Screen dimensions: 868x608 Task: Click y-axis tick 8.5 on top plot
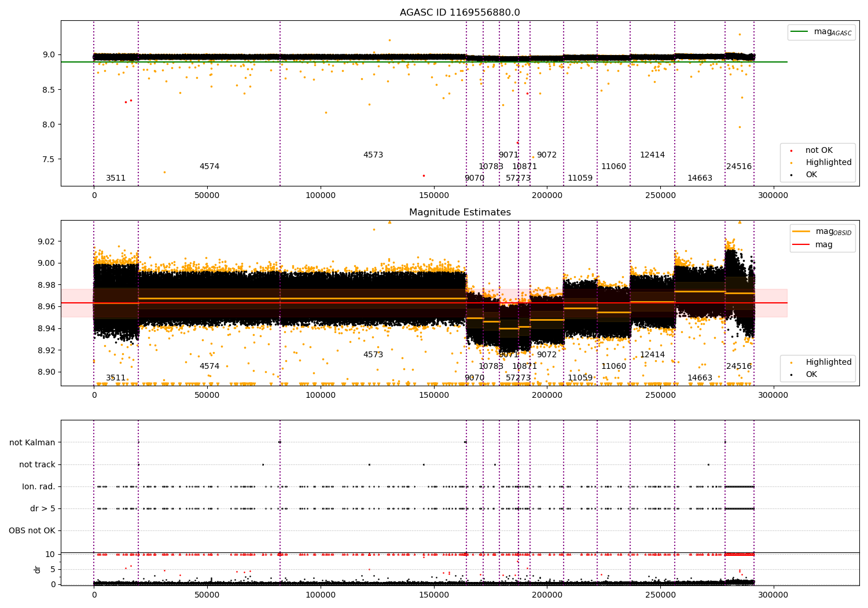coord(49,90)
